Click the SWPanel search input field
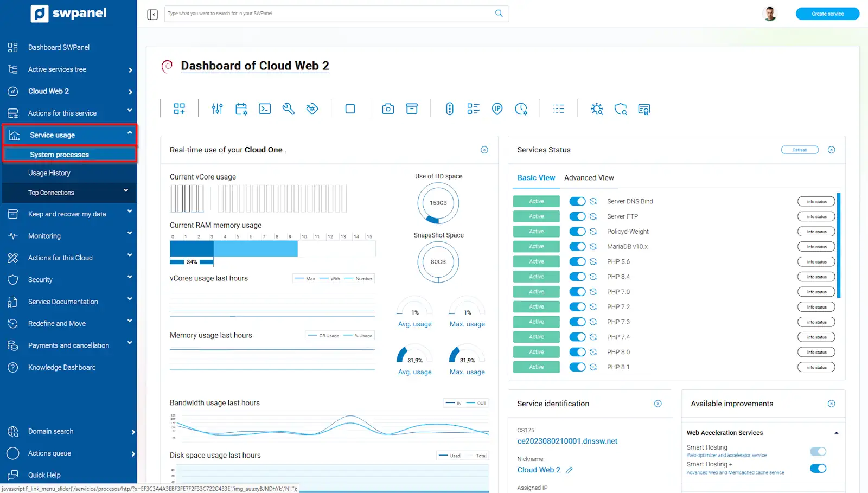The image size is (868, 493). coord(336,14)
